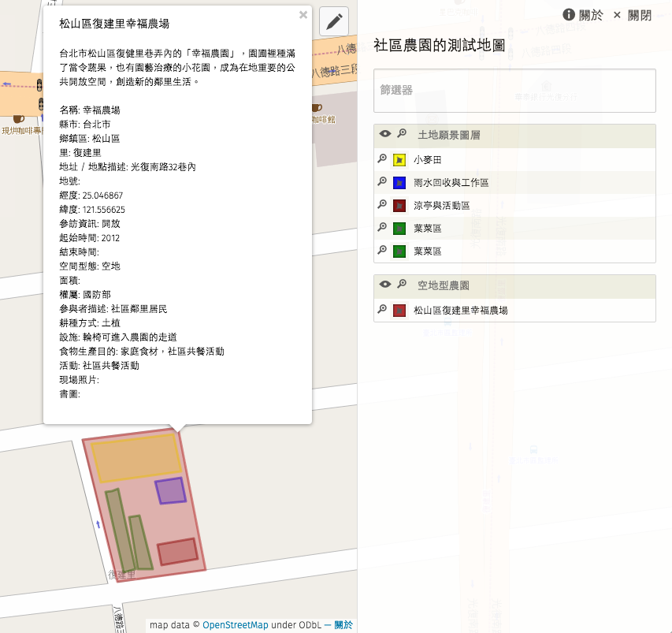Click the pencil edit map button
The height and width of the screenshot is (633, 672).
[334, 21]
